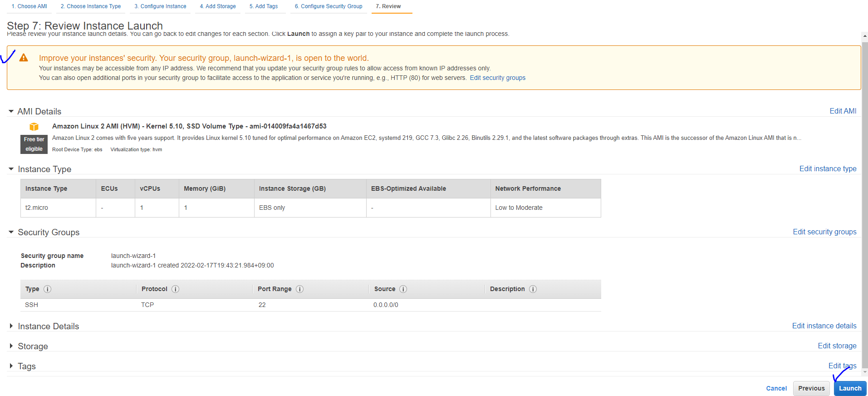Click Edit tags link
Screen dimensions: 868x396
coord(842,366)
